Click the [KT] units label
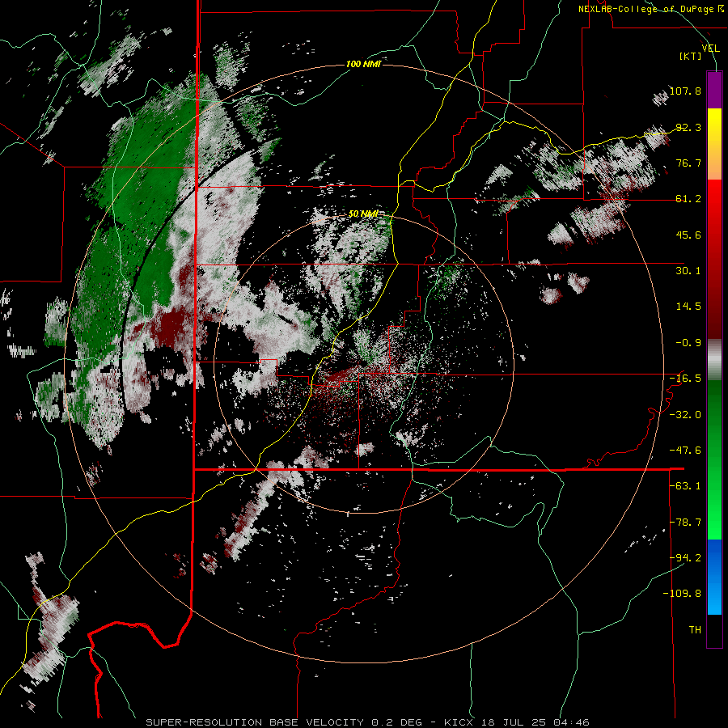728x728 pixels. 691,56
